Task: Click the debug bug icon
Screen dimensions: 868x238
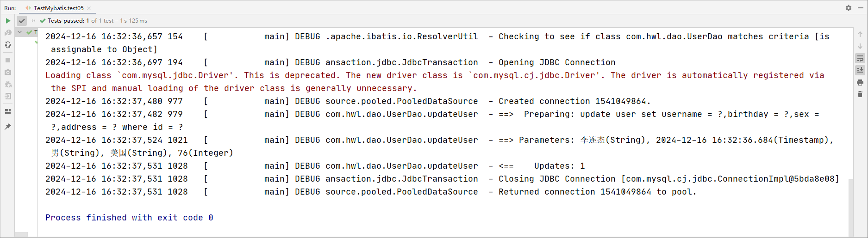Action: [x=8, y=84]
